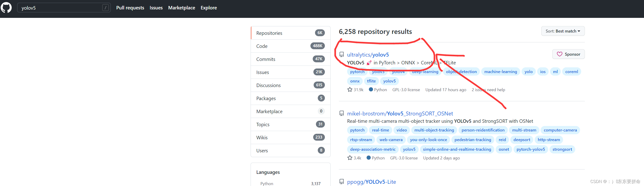Click person-reidentification topic tag

pyautogui.click(x=483, y=130)
